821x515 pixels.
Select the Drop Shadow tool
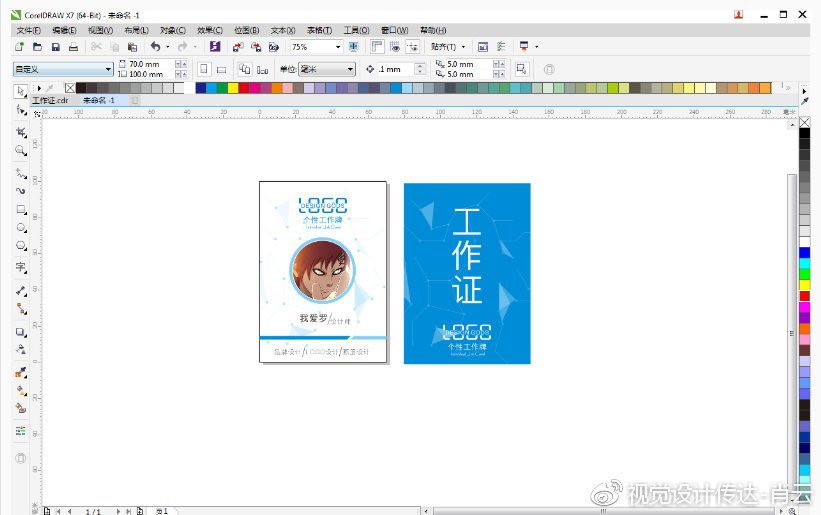click(20, 332)
